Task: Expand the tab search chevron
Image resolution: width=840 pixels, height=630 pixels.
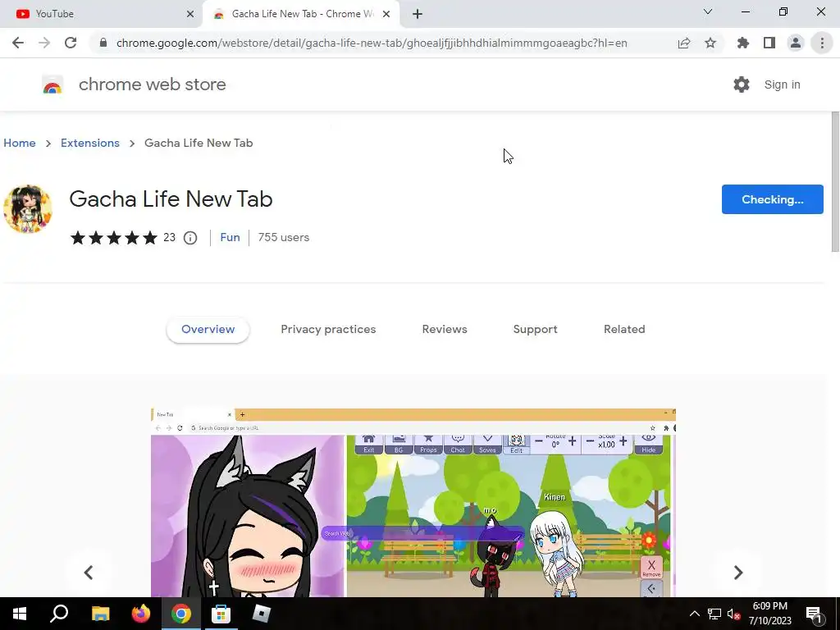Action: coord(708,11)
